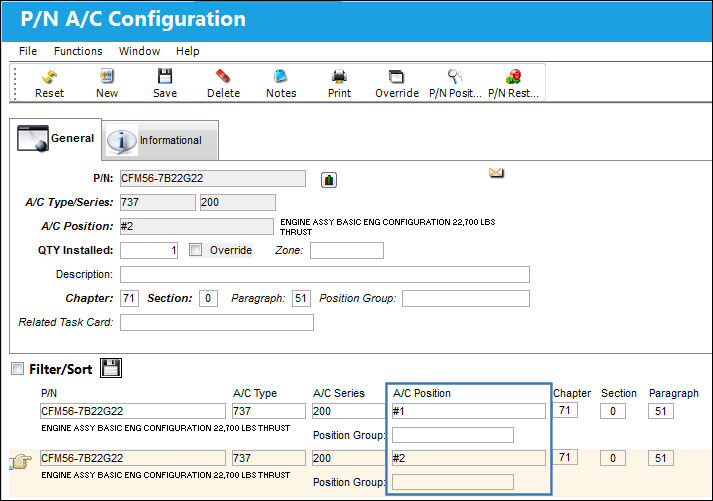Click the A/C Series column header
The height and width of the screenshot is (501, 713).
[x=339, y=393]
